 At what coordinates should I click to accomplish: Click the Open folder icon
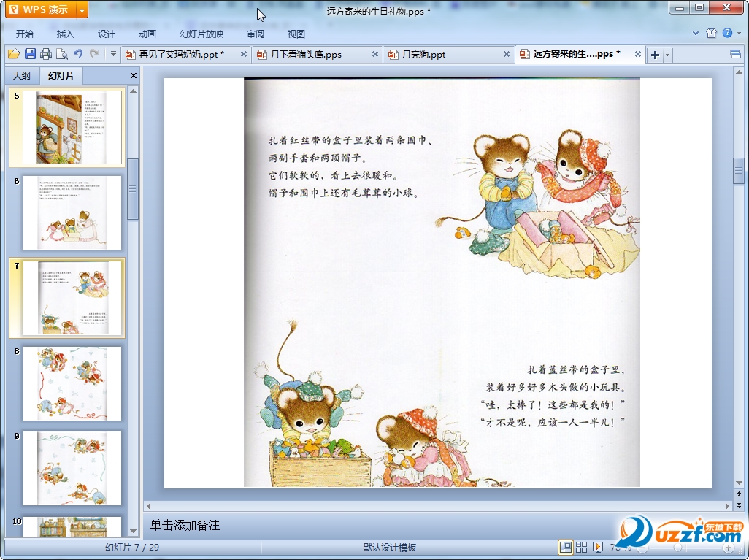click(13, 54)
